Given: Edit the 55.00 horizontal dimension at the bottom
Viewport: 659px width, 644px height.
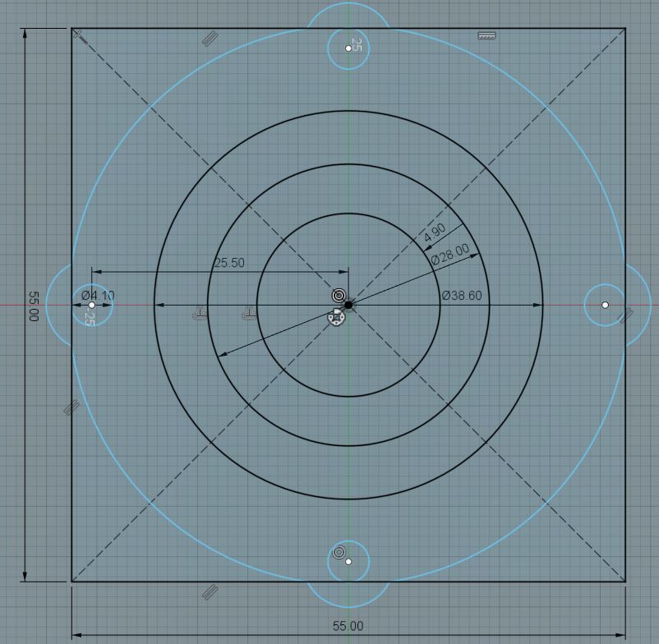Looking at the screenshot, I should [x=348, y=625].
